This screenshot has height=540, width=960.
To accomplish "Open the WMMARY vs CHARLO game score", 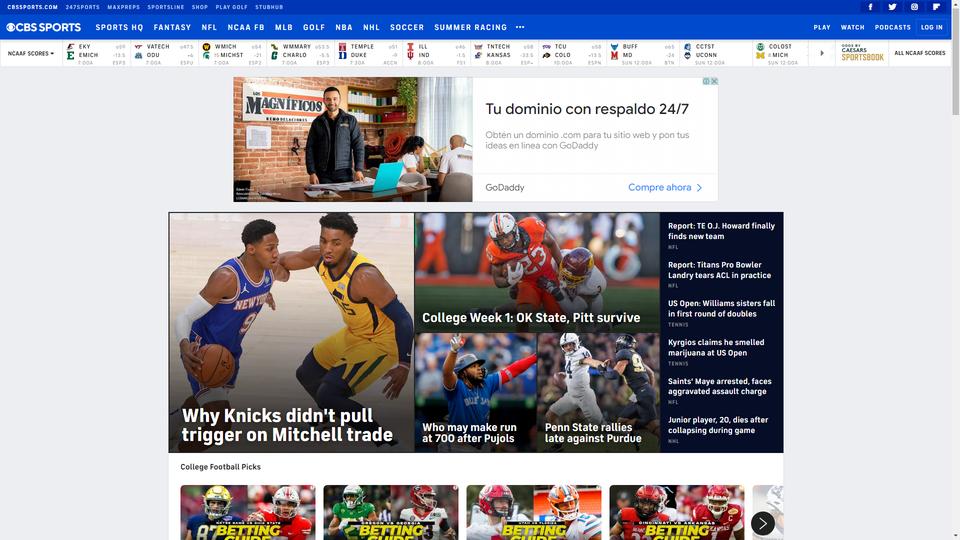I will coord(300,54).
